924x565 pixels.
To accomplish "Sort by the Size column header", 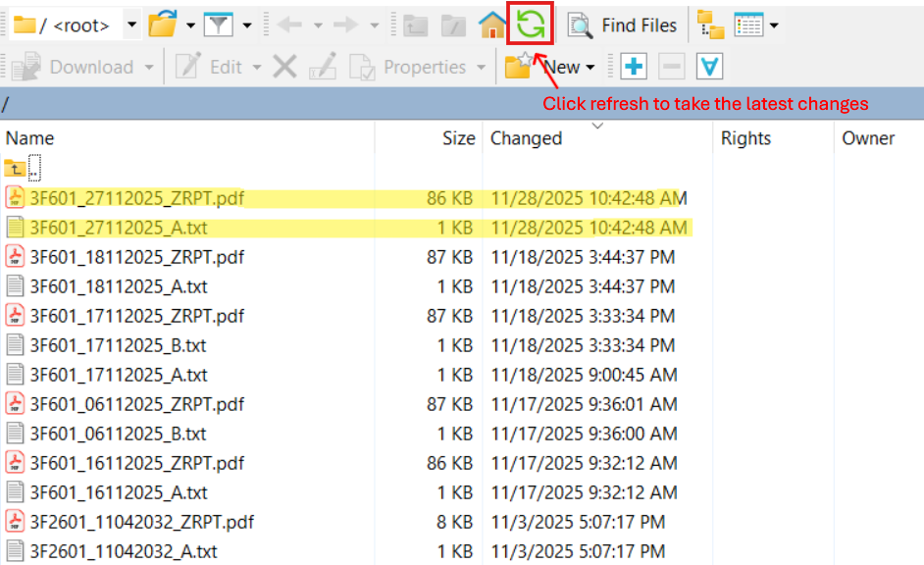I will coord(458,138).
